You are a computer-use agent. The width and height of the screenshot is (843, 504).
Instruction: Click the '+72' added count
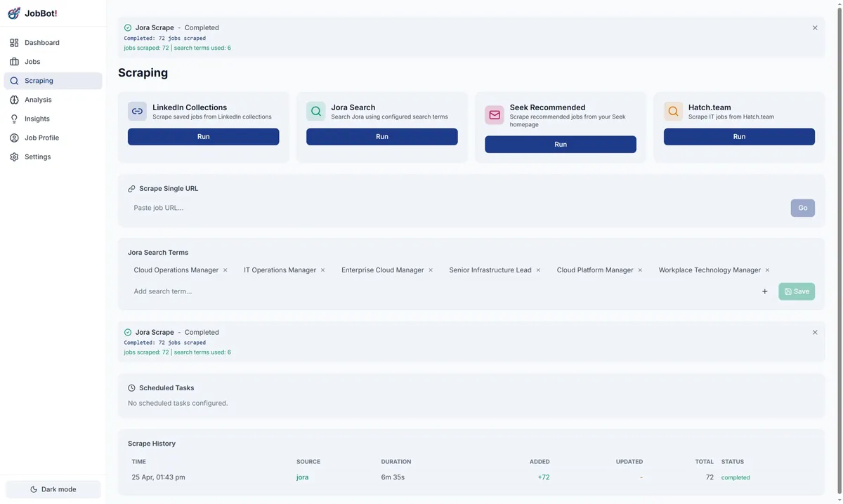[x=544, y=477]
